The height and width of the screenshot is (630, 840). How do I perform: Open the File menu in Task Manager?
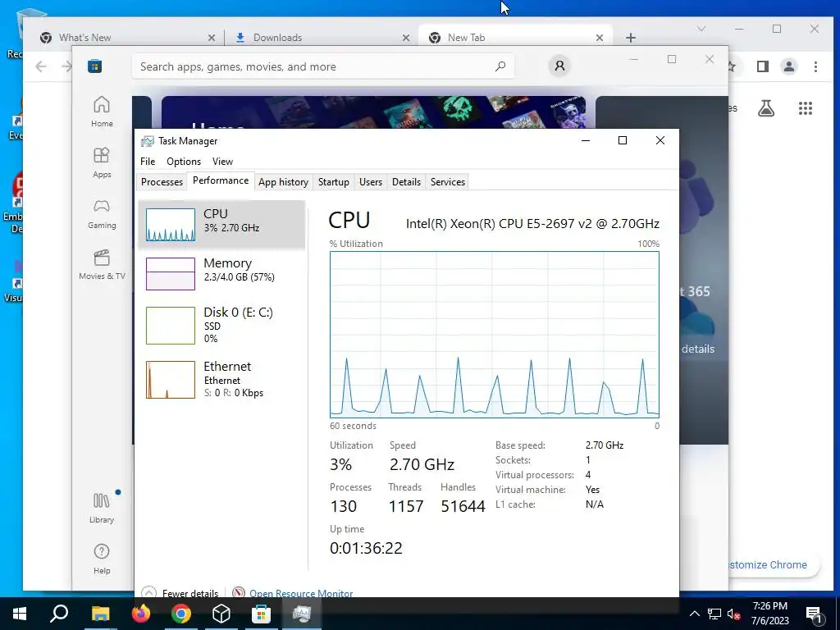click(x=148, y=162)
